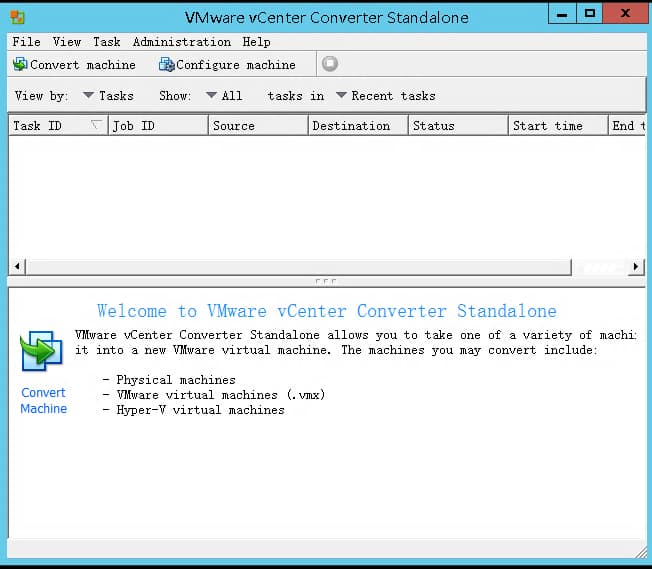Click the VMware app icon in title bar
The width and height of the screenshot is (652, 569).
[x=17, y=17]
